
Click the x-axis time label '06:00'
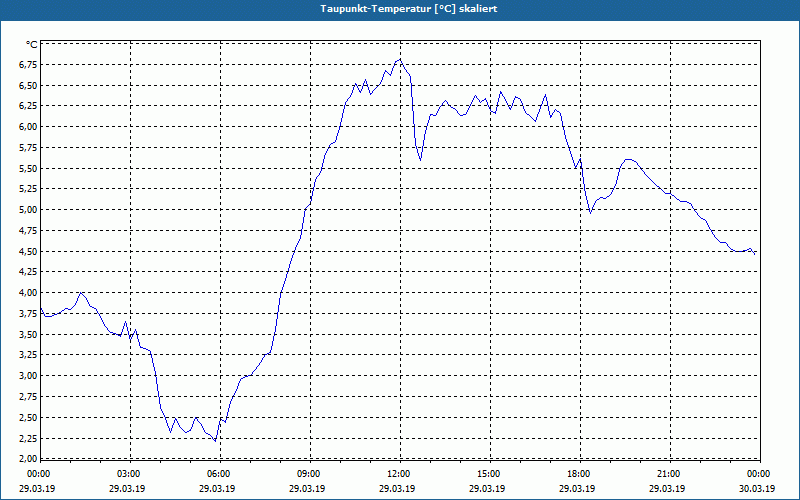(217, 474)
